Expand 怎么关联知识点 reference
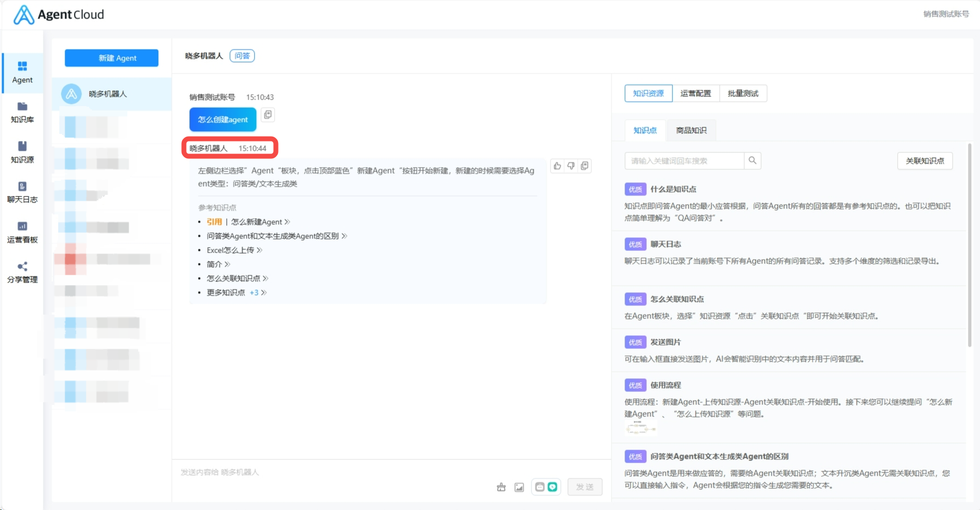Image resolution: width=980 pixels, height=510 pixels. coord(237,279)
